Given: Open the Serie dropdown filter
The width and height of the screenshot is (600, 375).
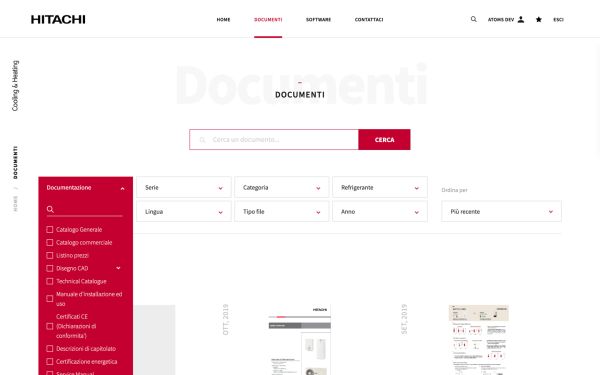Looking at the screenshot, I should click(x=184, y=188).
